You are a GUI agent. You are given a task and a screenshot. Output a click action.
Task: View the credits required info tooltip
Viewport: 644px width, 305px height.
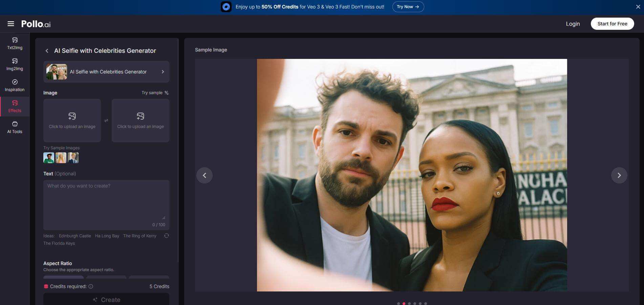[x=90, y=286]
